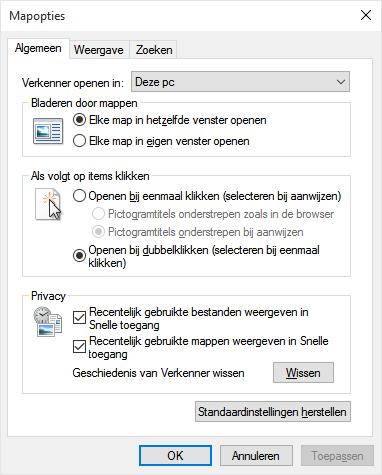Toggle recent bestanden in Snelle toegang checkbox

coord(79,318)
